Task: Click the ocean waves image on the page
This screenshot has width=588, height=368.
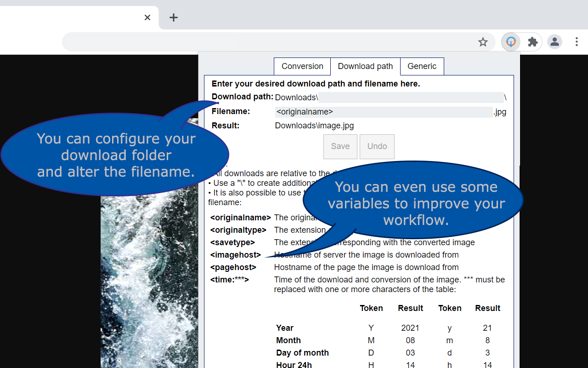Action: tap(149, 285)
